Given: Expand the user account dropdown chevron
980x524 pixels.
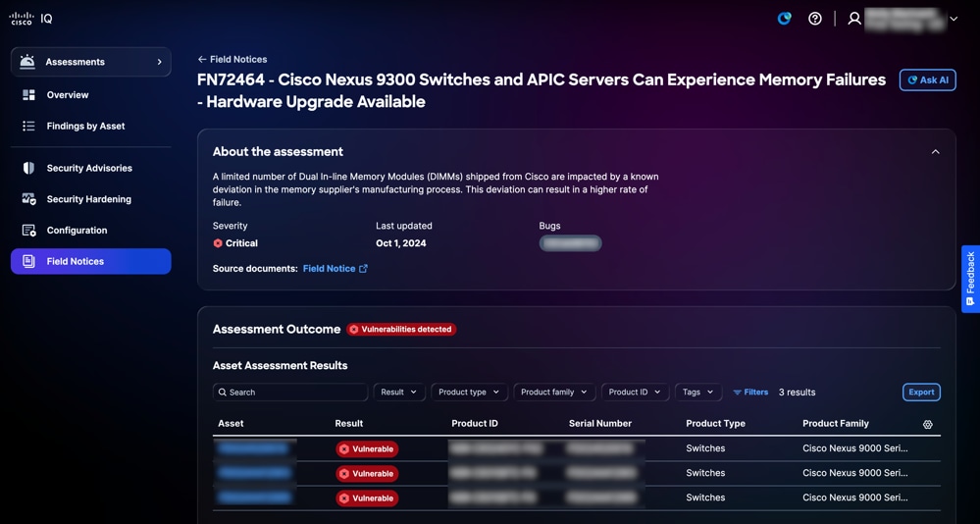Looking at the screenshot, I should (954, 19).
